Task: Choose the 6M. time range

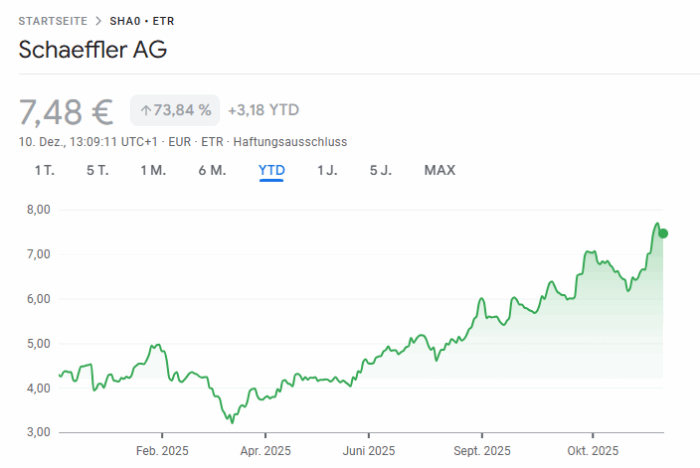Action: click(x=212, y=170)
